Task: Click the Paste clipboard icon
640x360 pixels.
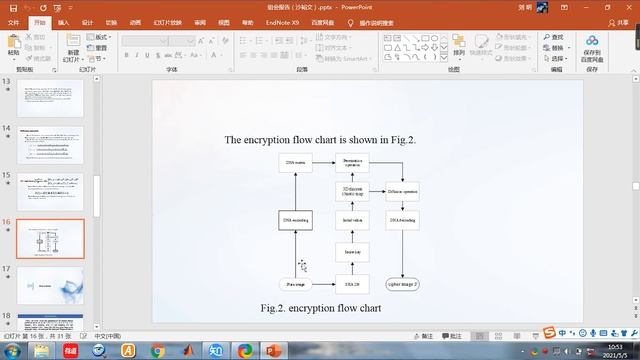Action: click(x=13, y=42)
